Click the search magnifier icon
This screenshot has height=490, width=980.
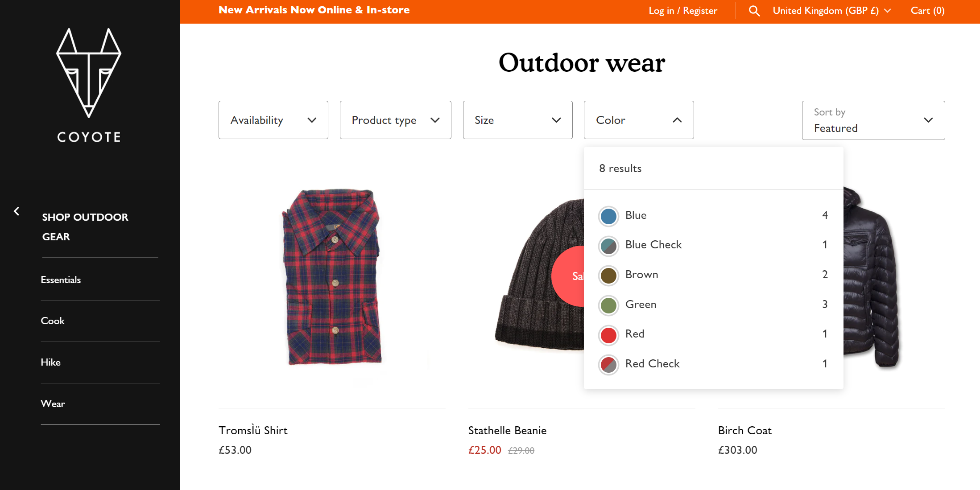coord(754,11)
